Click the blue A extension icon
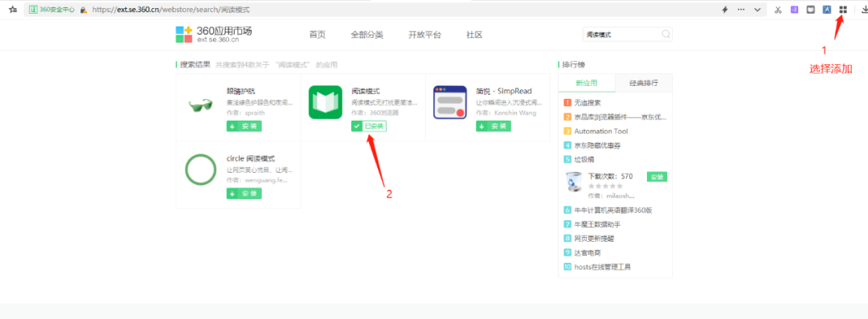 [826, 10]
